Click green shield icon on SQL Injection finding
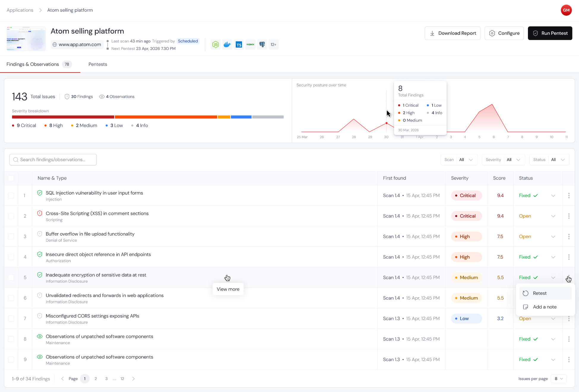 point(39,193)
